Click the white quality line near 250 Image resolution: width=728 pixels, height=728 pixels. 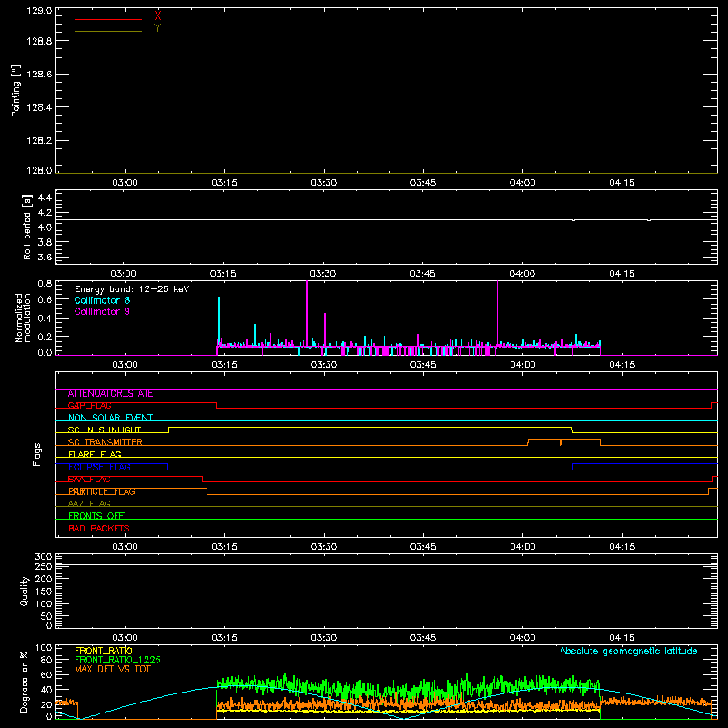386,565
